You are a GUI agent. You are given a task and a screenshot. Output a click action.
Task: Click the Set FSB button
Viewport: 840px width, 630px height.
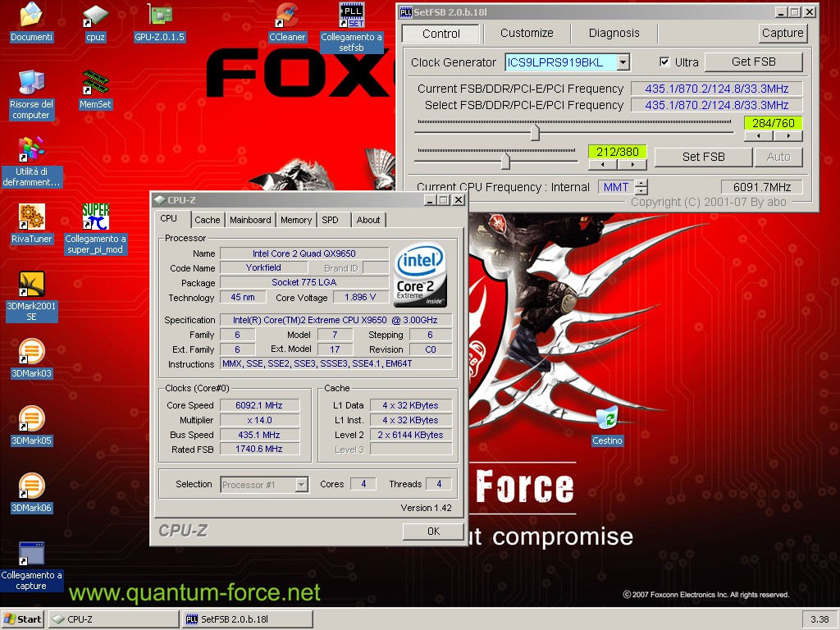703,157
